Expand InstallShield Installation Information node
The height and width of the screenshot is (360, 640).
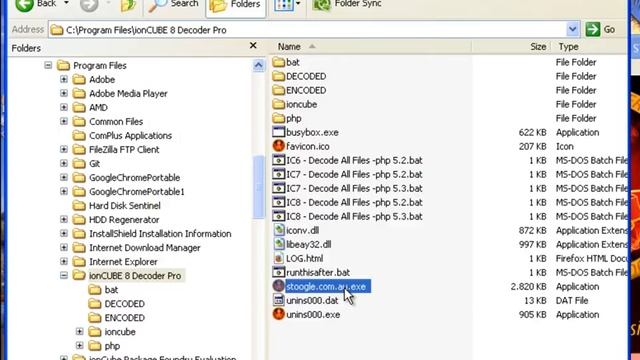(x=64, y=233)
